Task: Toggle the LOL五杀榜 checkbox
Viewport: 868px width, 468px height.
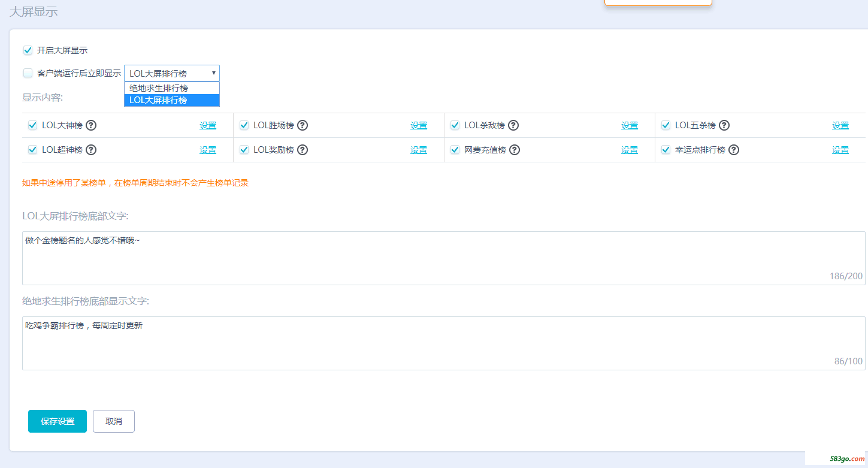Action: point(666,125)
